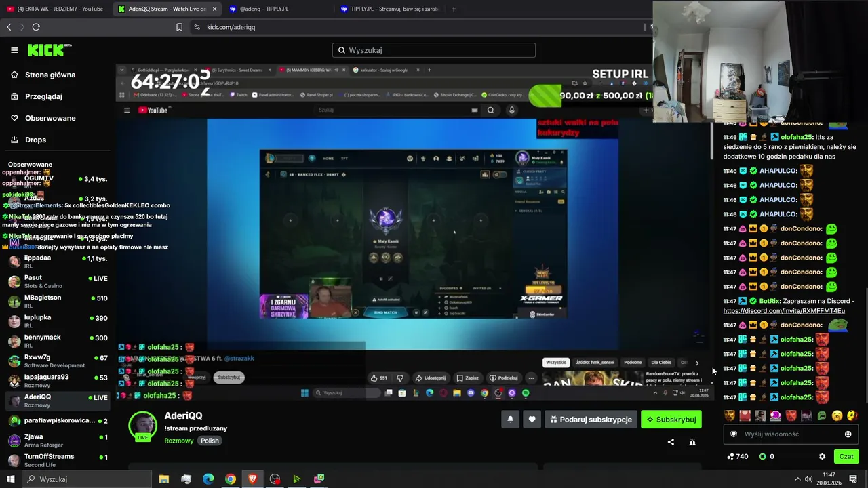Select AderiQQ in the followed channels list
Image resolution: width=868 pixels, height=488 pixels.
click(57, 401)
